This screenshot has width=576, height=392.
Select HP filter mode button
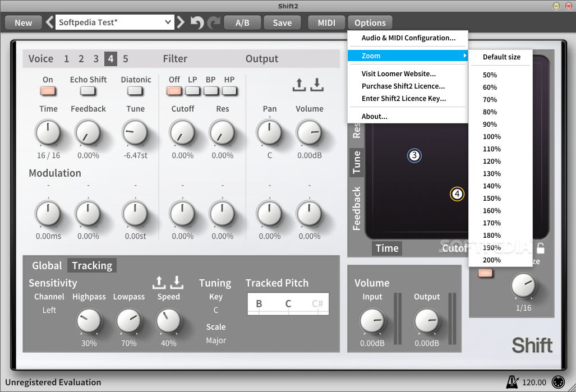(229, 91)
